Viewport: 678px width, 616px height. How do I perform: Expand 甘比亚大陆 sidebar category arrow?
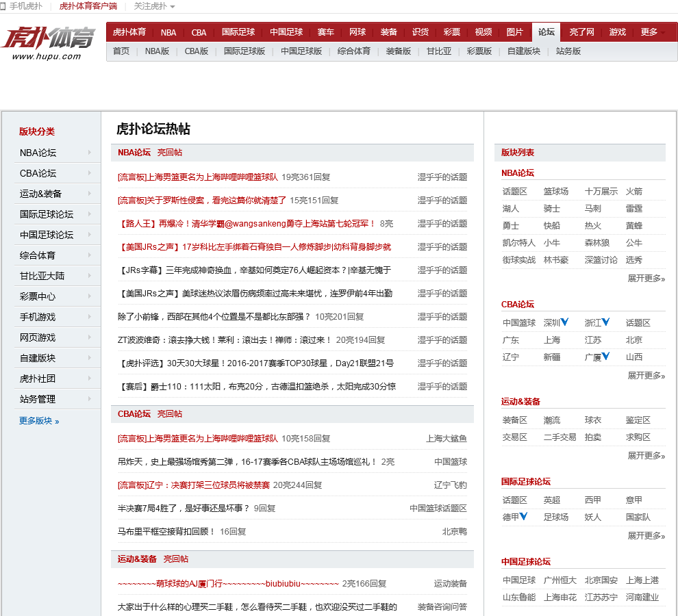pyautogui.click(x=90, y=275)
